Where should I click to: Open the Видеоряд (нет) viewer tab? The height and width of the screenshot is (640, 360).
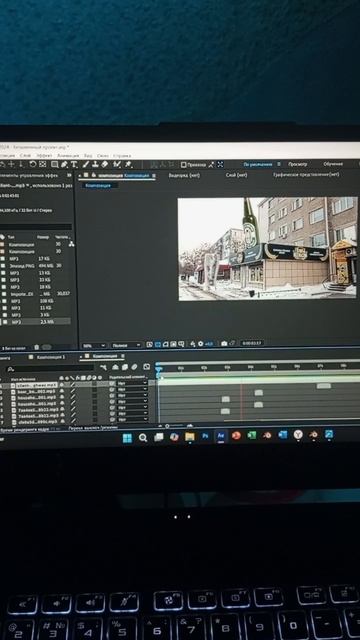pyautogui.click(x=184, y=175)
